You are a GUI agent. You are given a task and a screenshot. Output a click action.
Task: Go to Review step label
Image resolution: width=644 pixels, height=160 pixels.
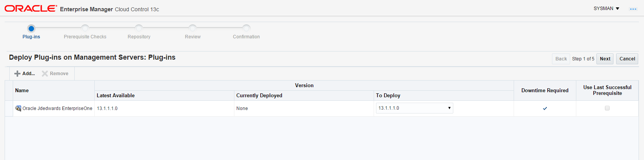(x=193, y=37)
